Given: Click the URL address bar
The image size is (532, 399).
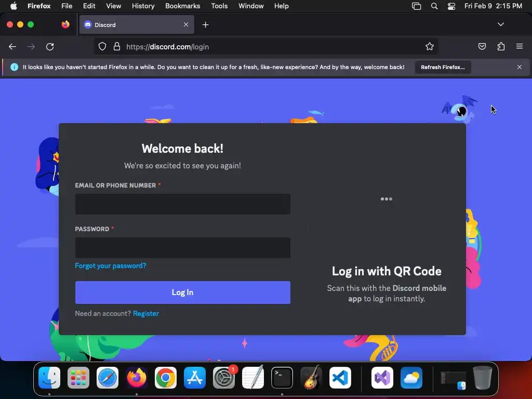Looking at the screenshot, I should tap(265, 46).
